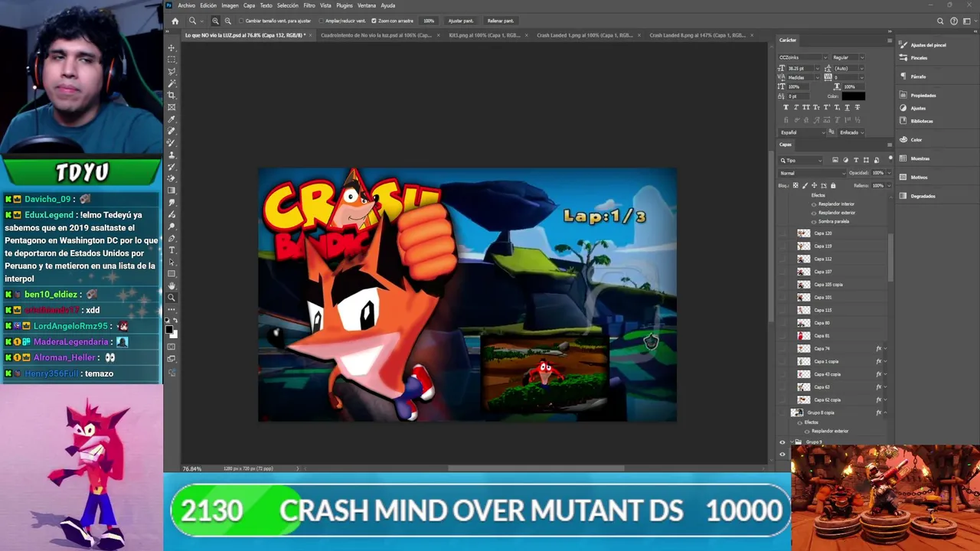The height and width of the screenshot is (551, 980).
Task: Open the Bibliotecas panel
Action: pos(917,121)
